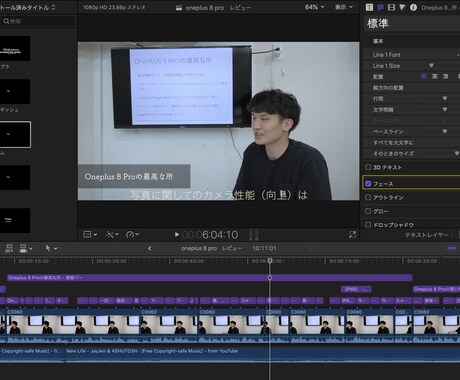Image resolution: width=460 pixels, height=380 pixels.
Task: Click the テキストレイヤー label
Action: (x=428, y=235)
